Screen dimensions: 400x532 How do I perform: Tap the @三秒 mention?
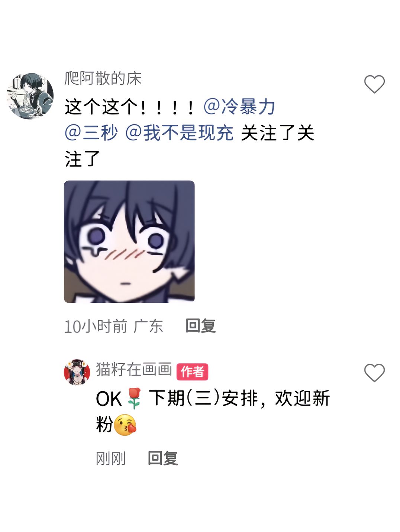91,133
